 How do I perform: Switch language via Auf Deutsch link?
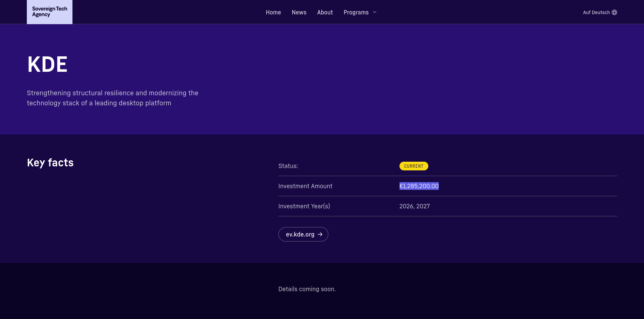point(600,12)
